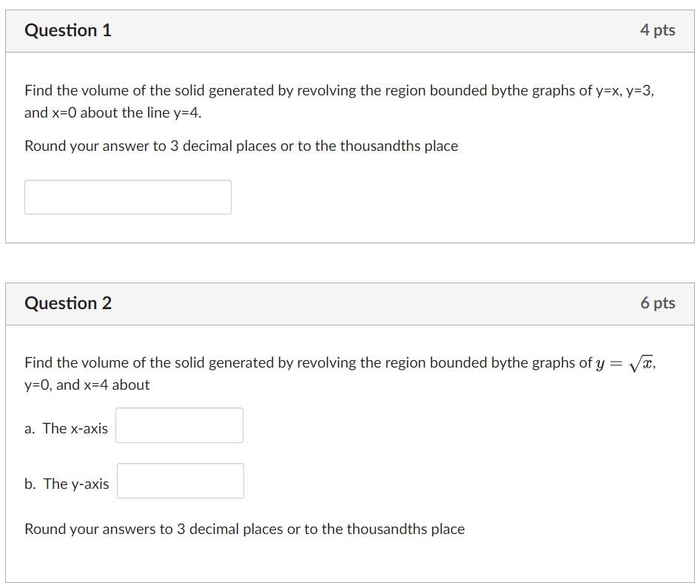This screenshot has width=700, height=588.
Task: Select the 'b. The y-axis' label
Action: (67, 484)
